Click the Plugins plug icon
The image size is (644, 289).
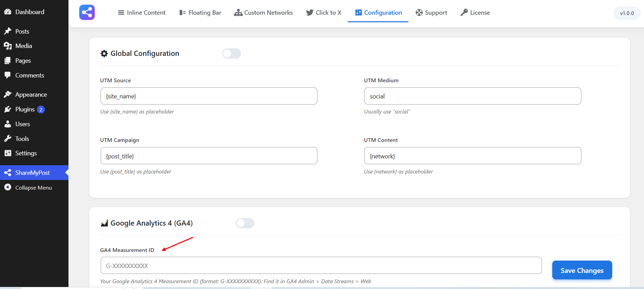click(x=8, y=109)
